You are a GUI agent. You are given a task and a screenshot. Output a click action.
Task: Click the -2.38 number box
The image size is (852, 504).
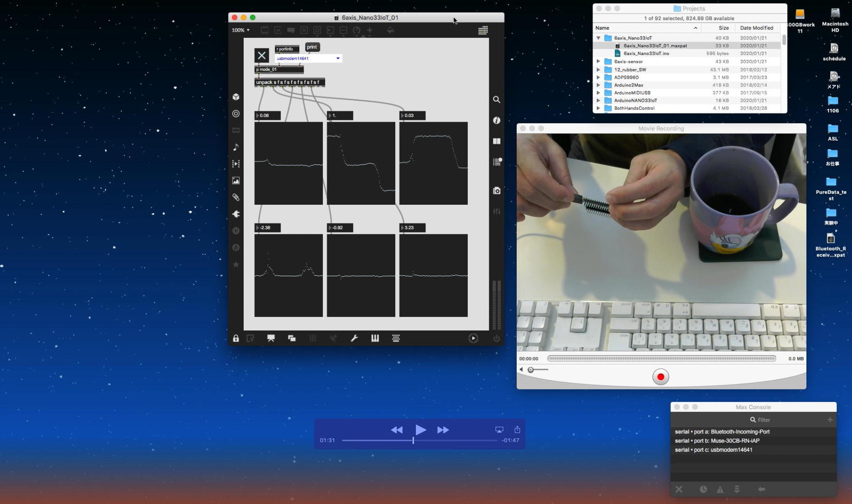coord(268,228)
